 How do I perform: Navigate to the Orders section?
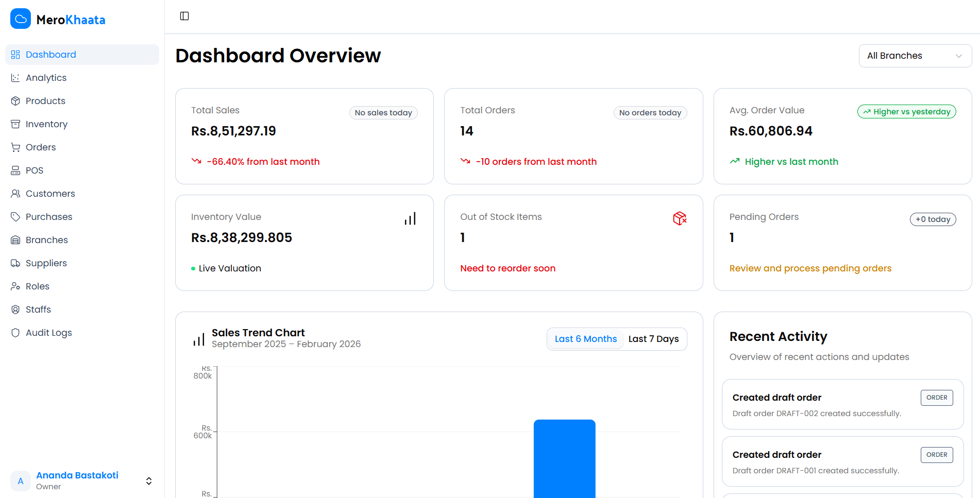(40, 147)
